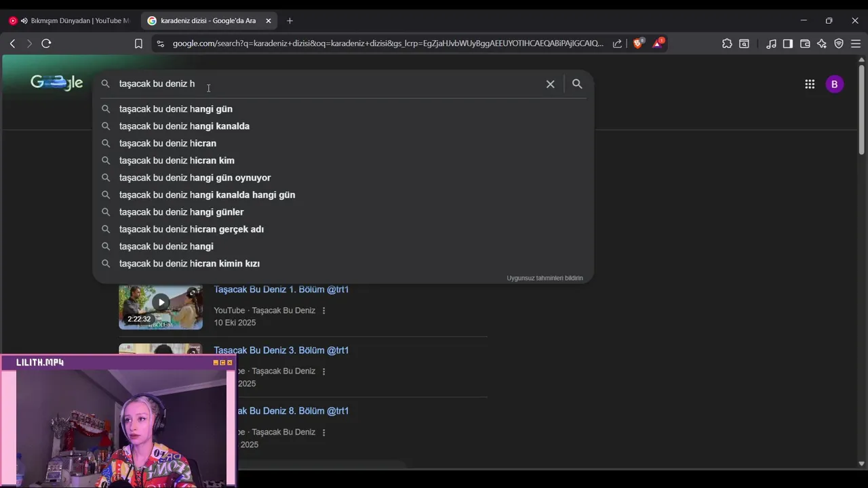The width and height of the screenshot is (868, 488).
Task: Open more options for 3. Bölüm result
Action: click(x=323, y=371)
